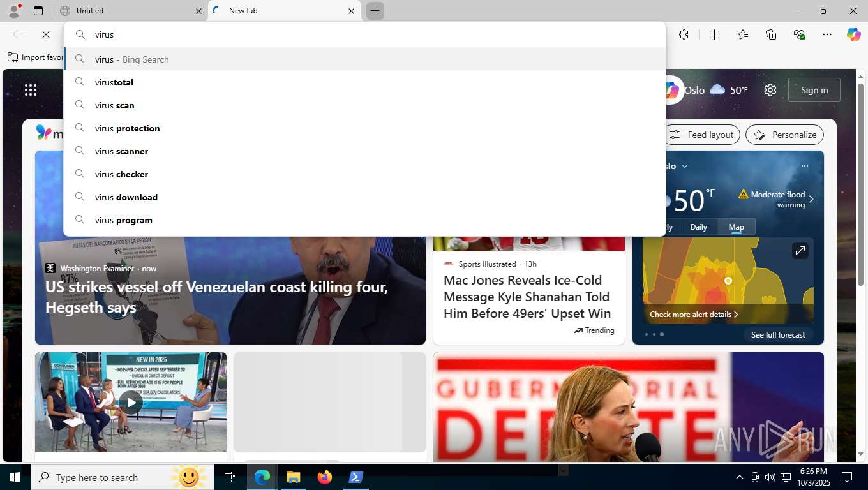Click 'Check more alert details' link
The width and height of the screenshot is (868, 490).
click(694, 314)
